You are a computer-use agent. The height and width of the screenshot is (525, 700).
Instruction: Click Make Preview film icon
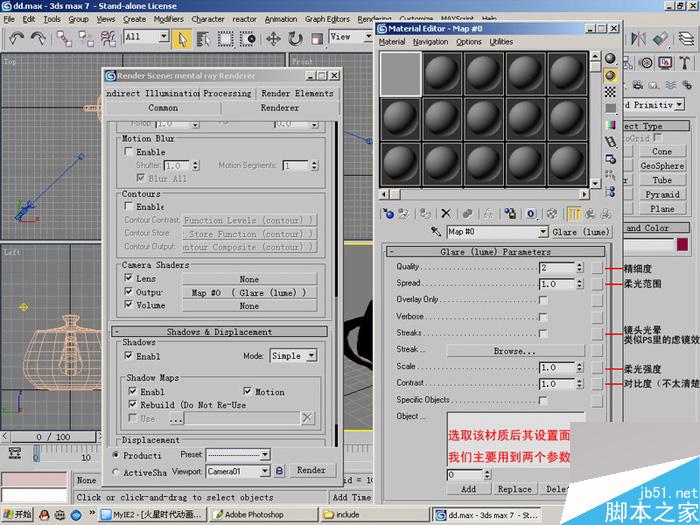pyautogui.click(x=610, y=142)
